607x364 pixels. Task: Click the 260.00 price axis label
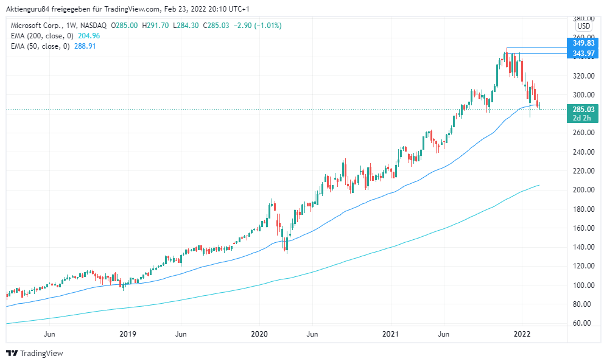583,133
